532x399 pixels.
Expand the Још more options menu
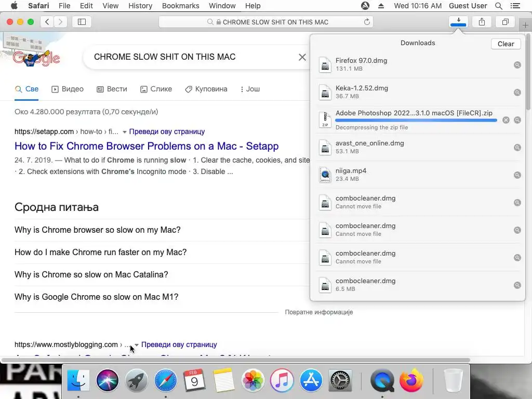coord(250,89)
